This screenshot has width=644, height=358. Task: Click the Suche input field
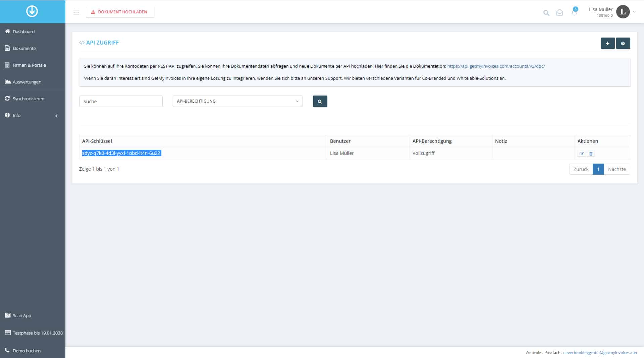point(121,101)
